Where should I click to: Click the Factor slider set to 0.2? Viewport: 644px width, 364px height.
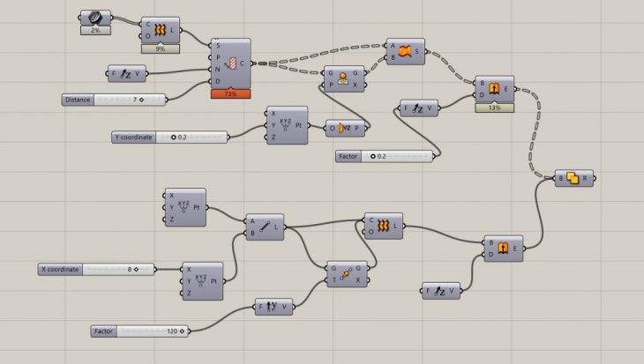(x=385, y=156)
